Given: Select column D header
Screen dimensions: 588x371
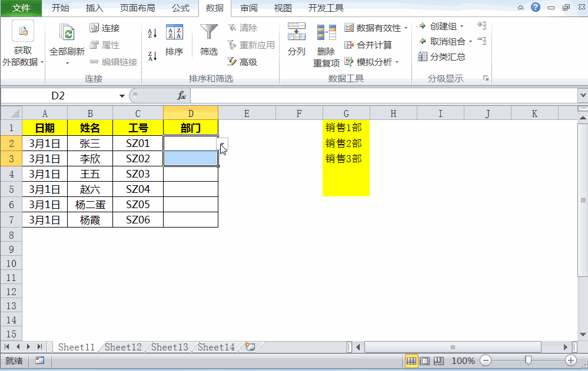Looking at the screenshot, I should point(191,113).
